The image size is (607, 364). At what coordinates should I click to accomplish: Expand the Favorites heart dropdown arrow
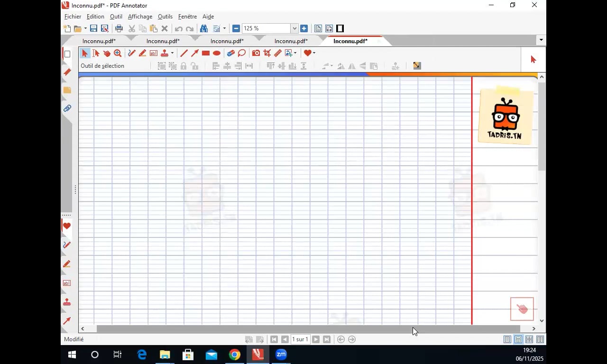click(x=314, y=53)
